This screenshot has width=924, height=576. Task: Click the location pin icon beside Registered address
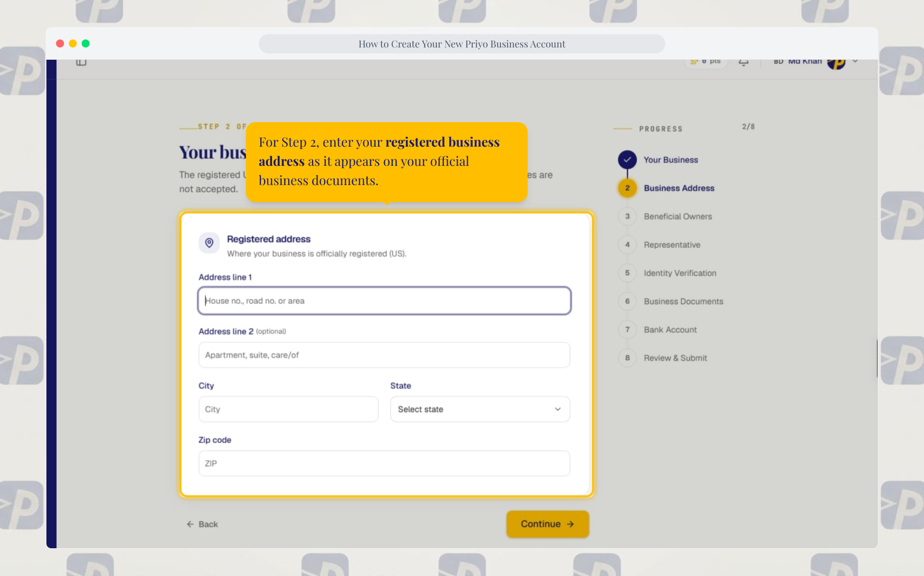(209, 243)
